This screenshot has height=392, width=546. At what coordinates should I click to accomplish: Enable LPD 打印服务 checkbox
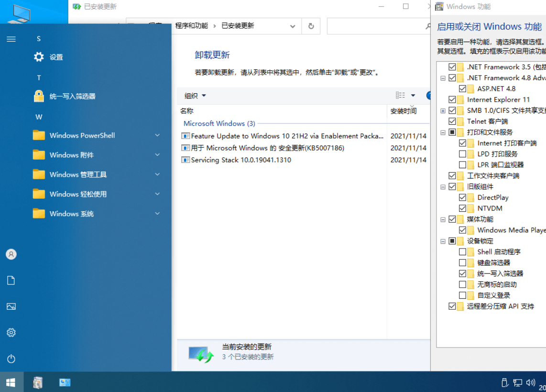(462, 154)
